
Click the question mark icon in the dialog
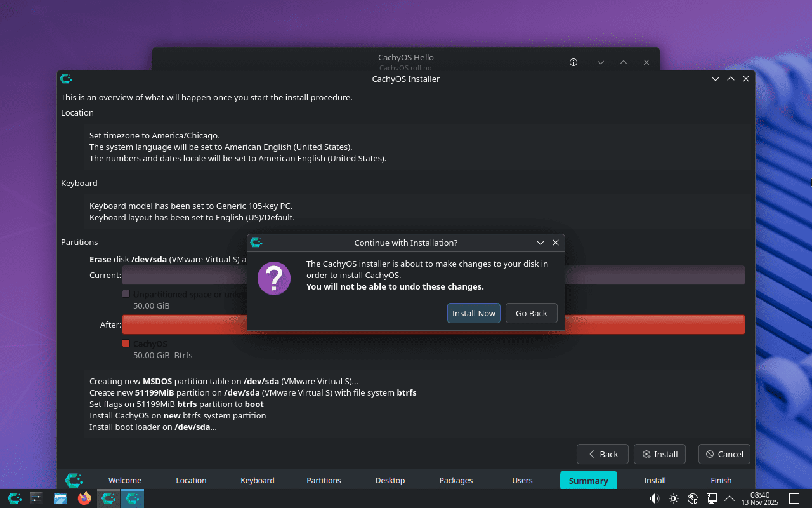(273, 278)
